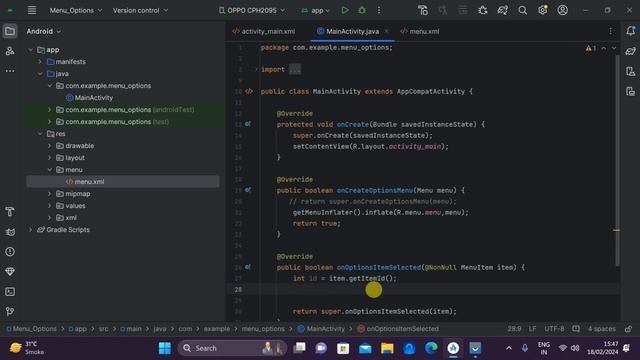Open the Version control dropdown
This screenshot has height=360, width=640.
point(140,10)
